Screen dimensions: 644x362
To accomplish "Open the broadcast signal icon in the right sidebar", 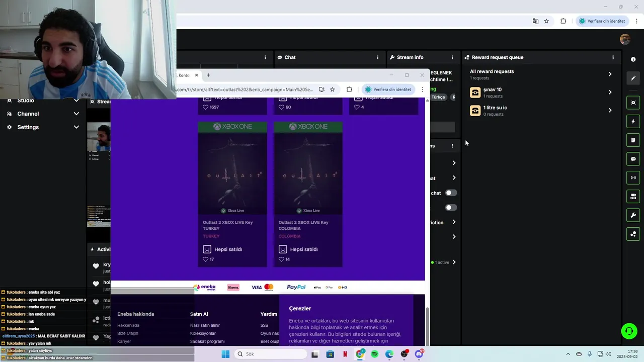I will point(633,177).
